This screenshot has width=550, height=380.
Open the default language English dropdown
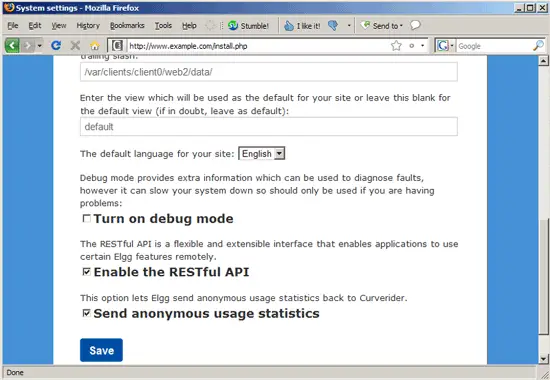[262, 154]
